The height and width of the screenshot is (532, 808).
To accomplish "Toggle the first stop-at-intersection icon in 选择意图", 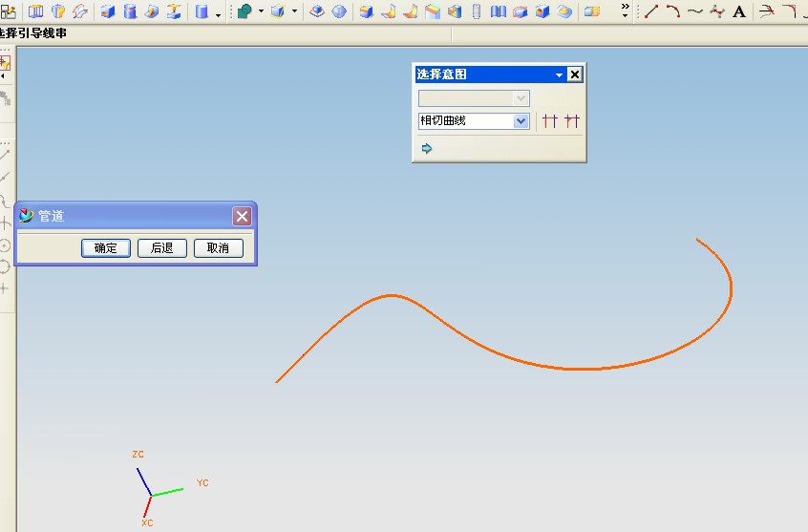I will (550, 121).
